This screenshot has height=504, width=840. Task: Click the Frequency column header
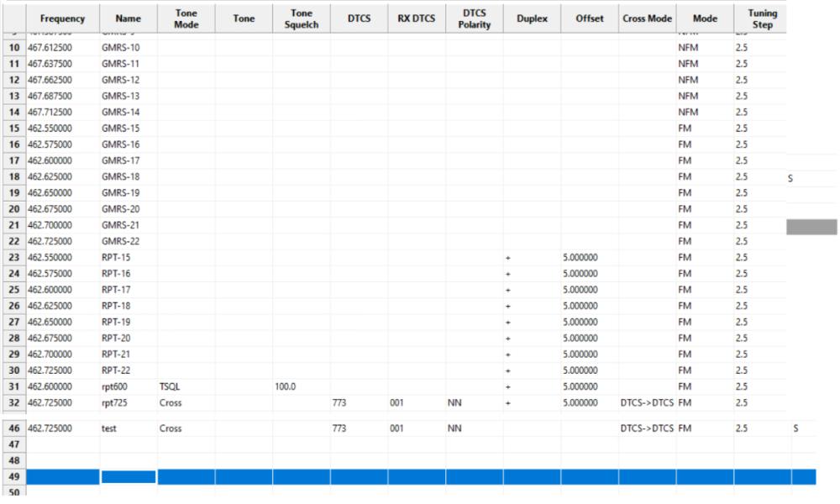coord(62,18)
